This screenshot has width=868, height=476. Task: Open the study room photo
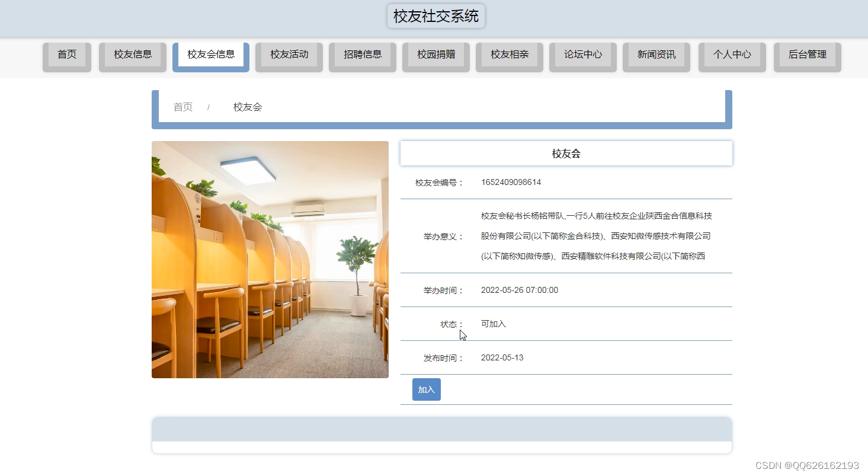tap(270, 260)
